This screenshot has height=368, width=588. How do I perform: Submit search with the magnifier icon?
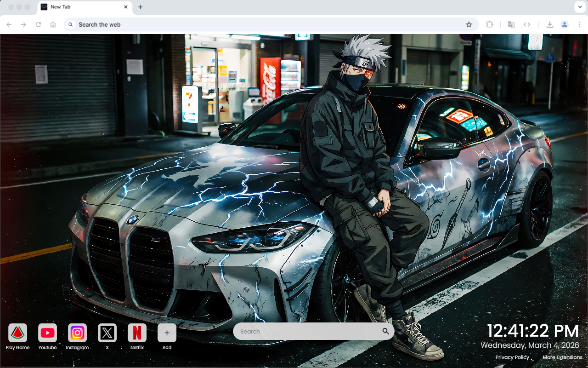(x=385, y=331)
